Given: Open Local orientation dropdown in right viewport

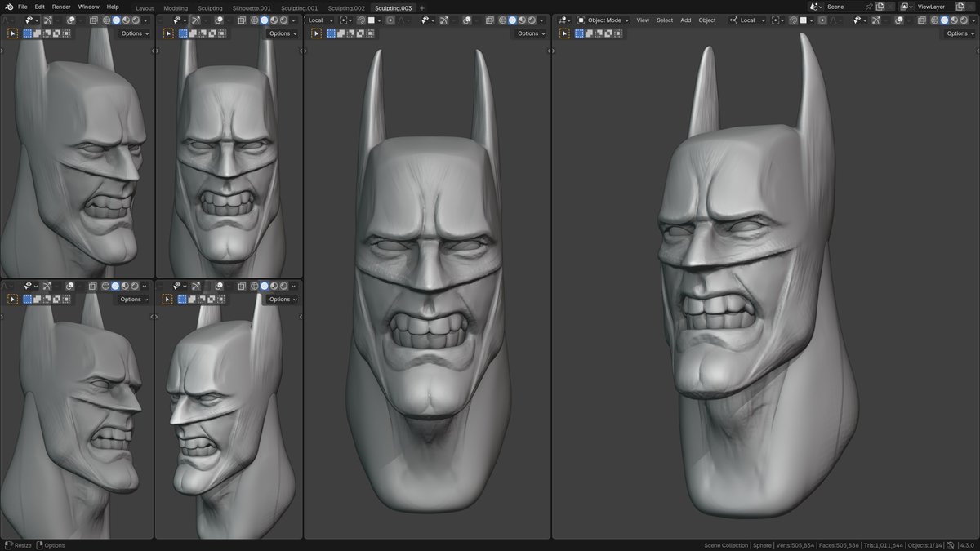Looking at the screenshot, I should (748, 20).
